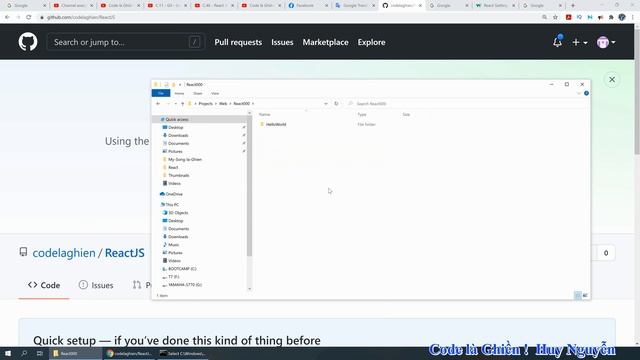This screenshot has width=640, height=360.
Task: Select Pictures under Quick access
Action: click(x=175, y=151)
